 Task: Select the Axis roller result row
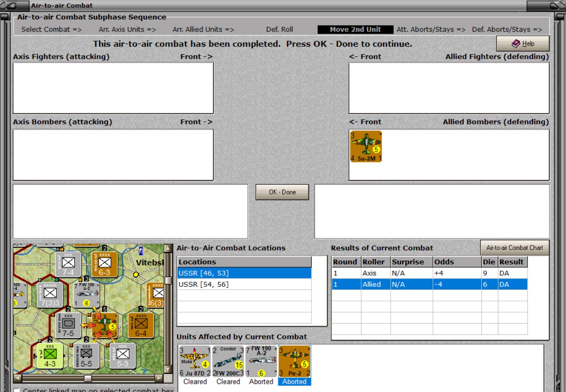point(430,273)
